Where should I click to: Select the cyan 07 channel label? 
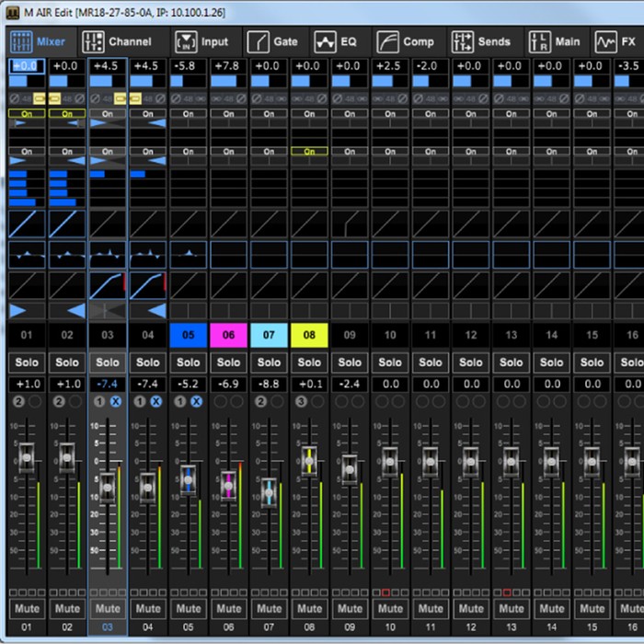tap(269, 335)
